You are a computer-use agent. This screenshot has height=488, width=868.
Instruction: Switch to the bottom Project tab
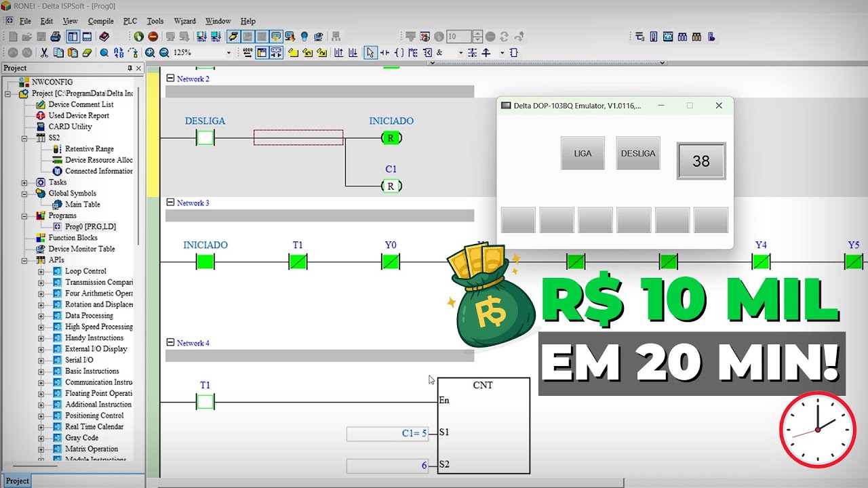17,481
